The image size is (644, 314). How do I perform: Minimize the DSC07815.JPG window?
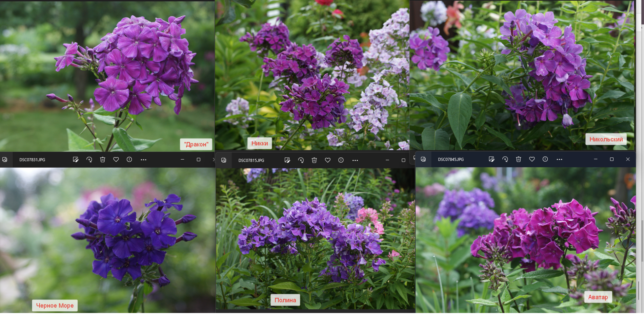[387, 160]
